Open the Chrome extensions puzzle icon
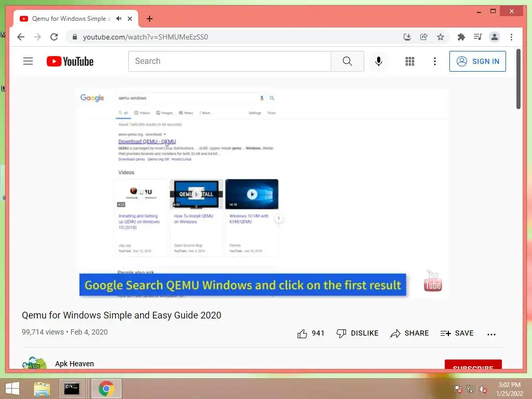This screenshot has height=399, width=532. pos(461,37)
